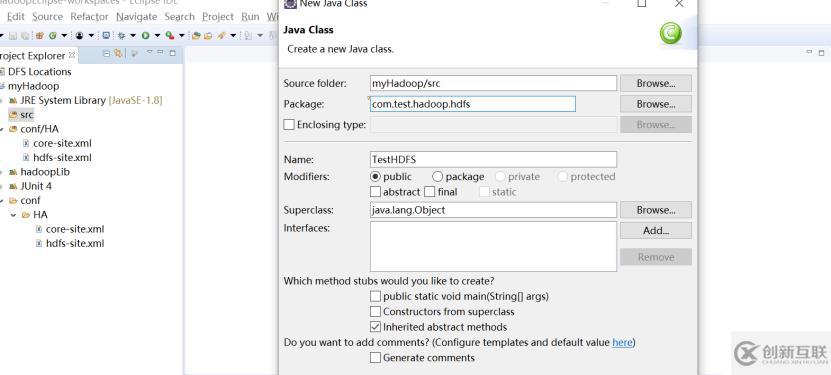Click the Save icon in Eclipse toolbar
The width and height of the screenshot is (831, 375).
13,35
